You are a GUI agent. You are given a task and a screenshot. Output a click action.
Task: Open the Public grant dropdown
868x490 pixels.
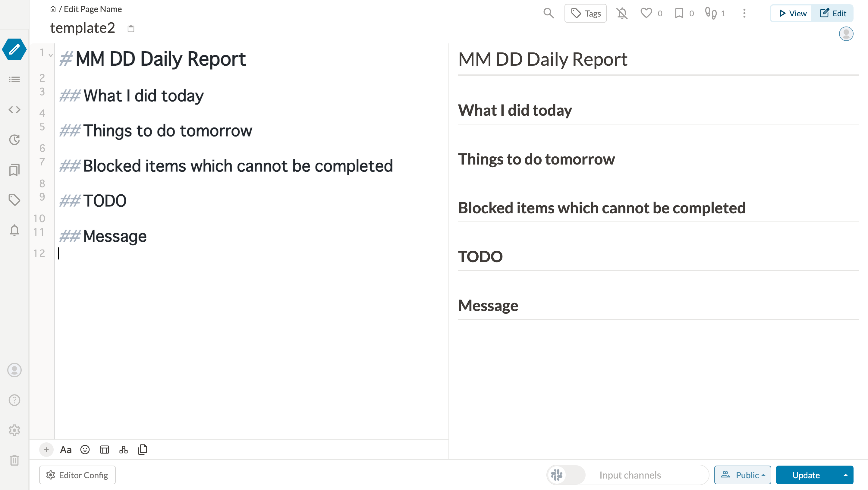742,475
